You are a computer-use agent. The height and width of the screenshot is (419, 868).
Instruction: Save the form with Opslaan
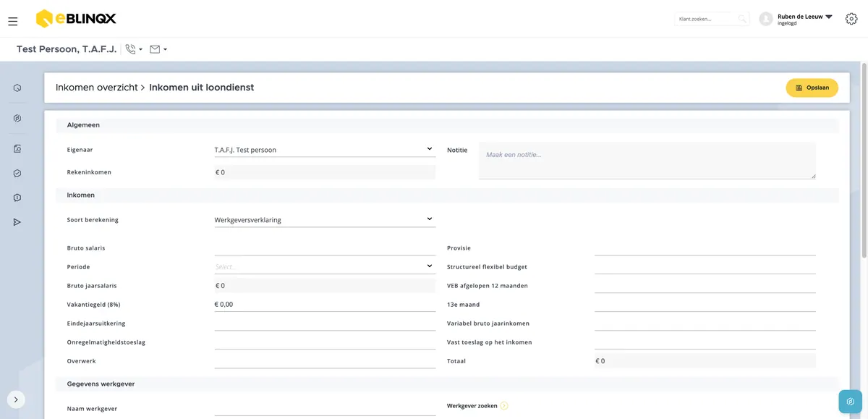click(x=812, y=88)
